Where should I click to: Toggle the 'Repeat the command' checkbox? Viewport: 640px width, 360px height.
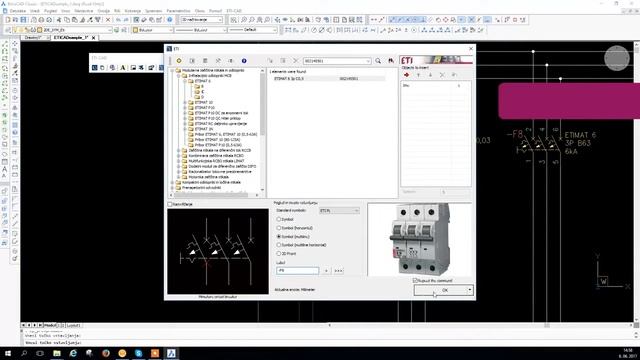coord(415,281)
